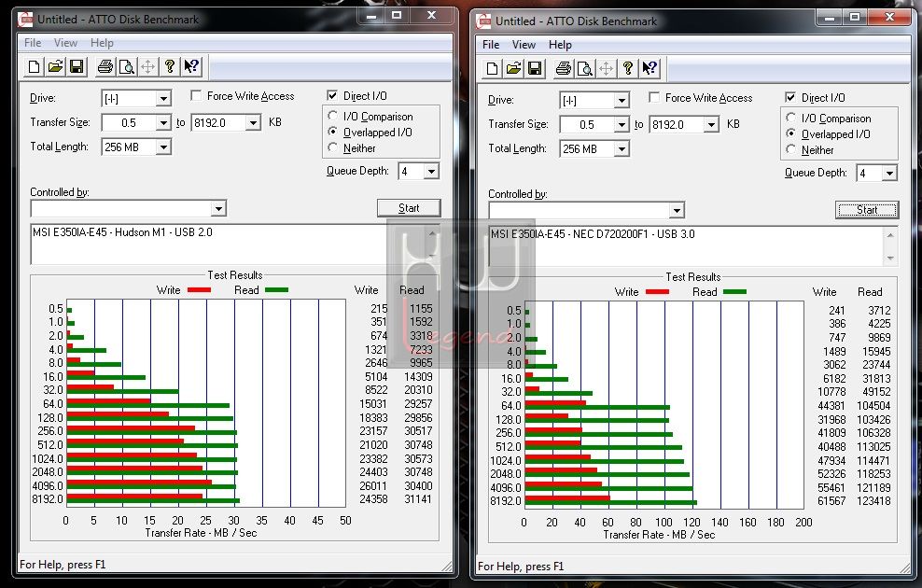Maximize the right ATTO window
The width and height of the screenshot is (922, 588).
[x=855, y=18]
